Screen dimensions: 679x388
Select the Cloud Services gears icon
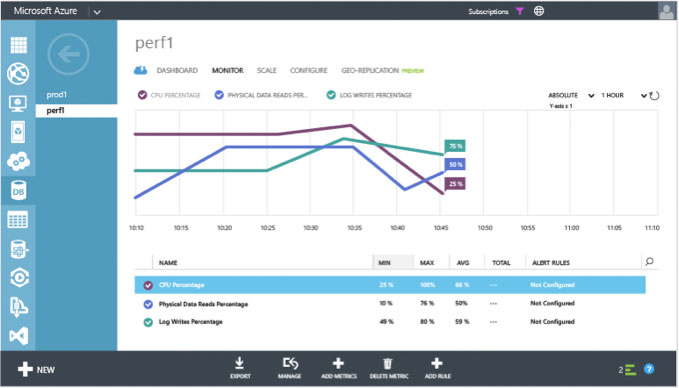pos(18,161)
